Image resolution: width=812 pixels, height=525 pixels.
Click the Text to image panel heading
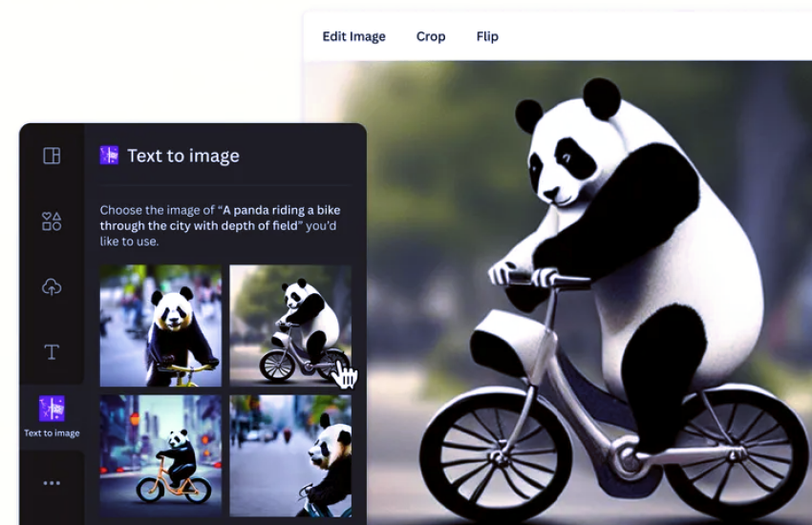coord(183,156)
